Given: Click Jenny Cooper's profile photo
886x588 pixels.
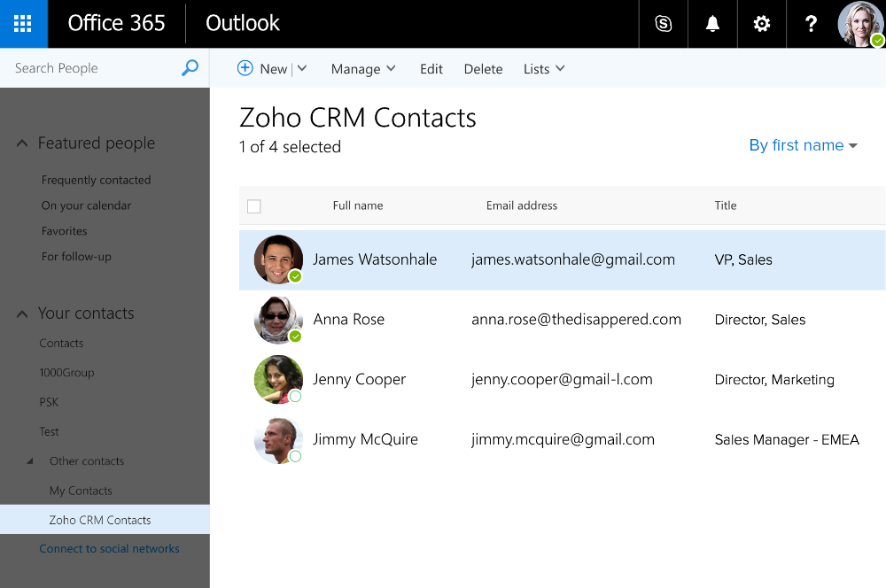Looking at the screenshot, I should 278,379.
